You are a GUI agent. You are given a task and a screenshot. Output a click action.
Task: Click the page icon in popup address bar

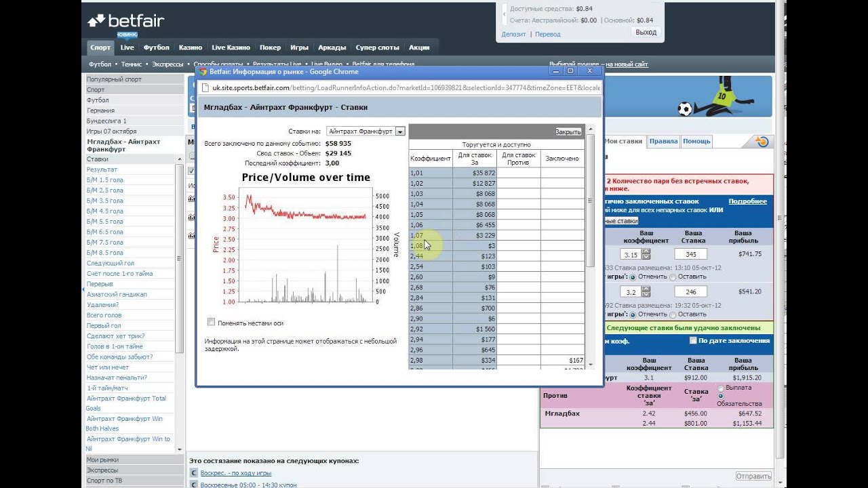click(206, 87)
